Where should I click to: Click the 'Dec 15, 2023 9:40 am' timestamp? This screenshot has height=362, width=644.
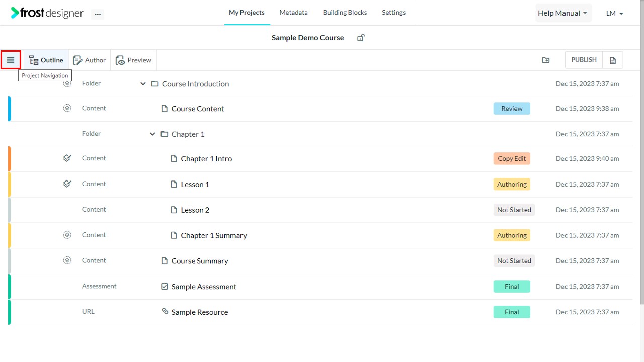(587, 159)
